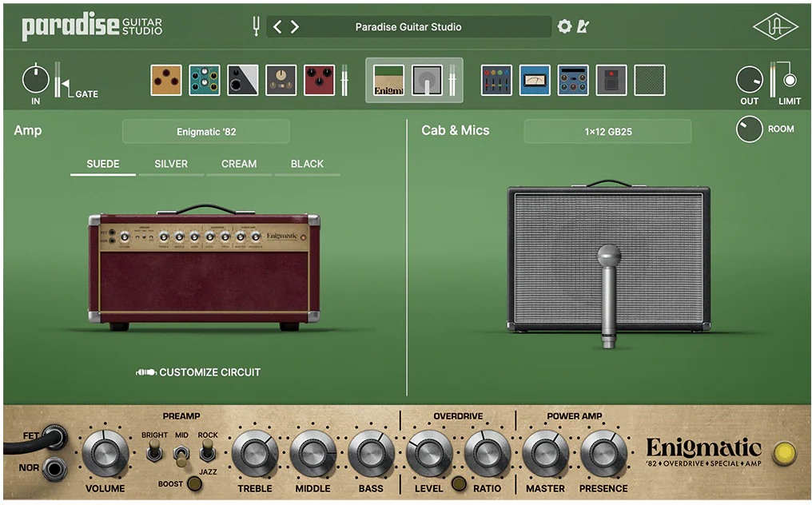Click the metronome icon
The width and height of the screenshot is (812, 505).
pyautogui.click(x=583, y=26)
